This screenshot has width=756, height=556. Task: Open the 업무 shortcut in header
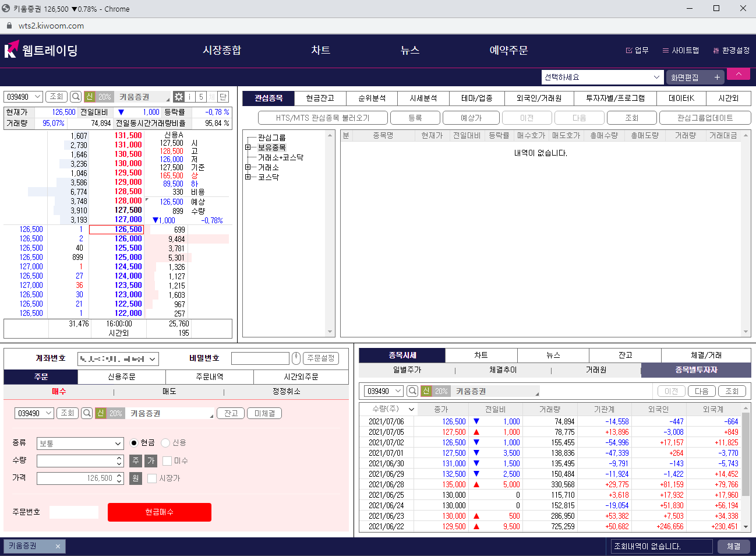coord(637,51)
